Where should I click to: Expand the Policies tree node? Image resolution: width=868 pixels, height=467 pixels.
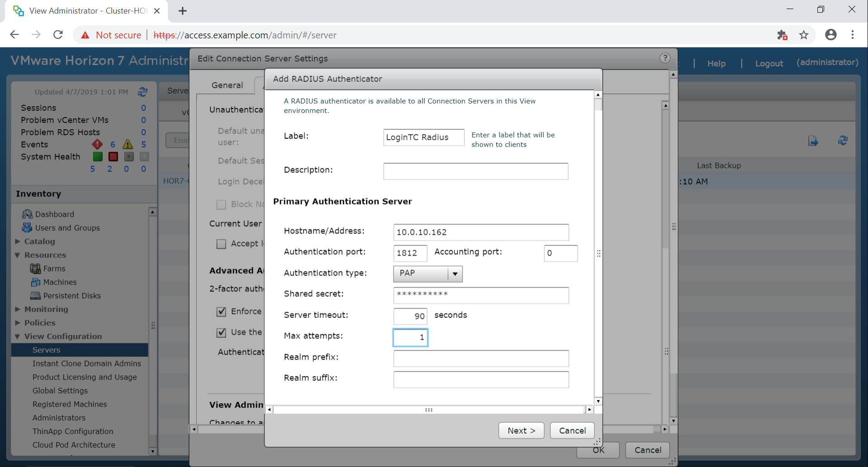coord(18,322)
